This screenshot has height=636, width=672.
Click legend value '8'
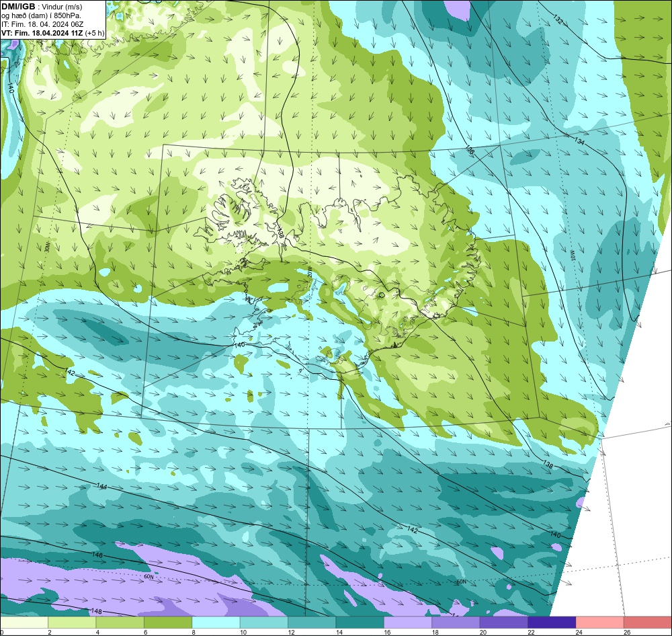[194, 632]
